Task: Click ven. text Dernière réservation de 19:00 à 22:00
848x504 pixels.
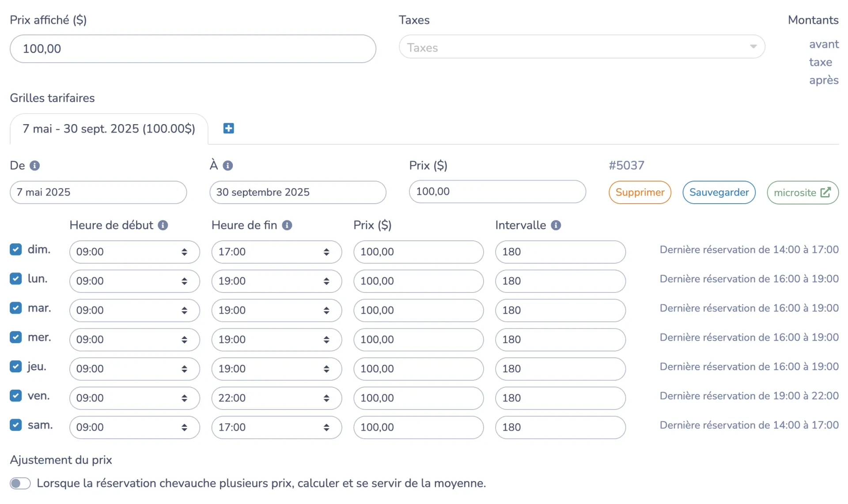Action: [x=749, y=396]
